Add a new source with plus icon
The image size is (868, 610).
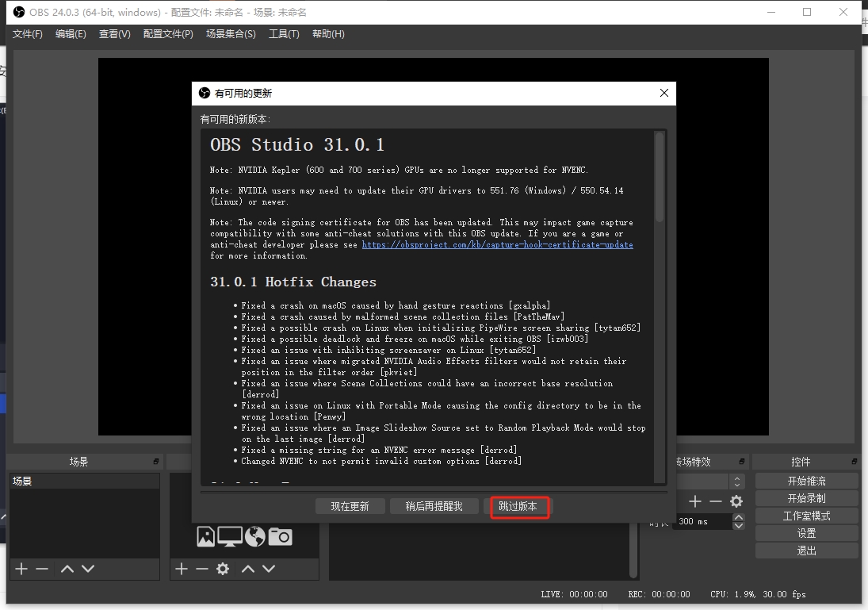[182, 569]
